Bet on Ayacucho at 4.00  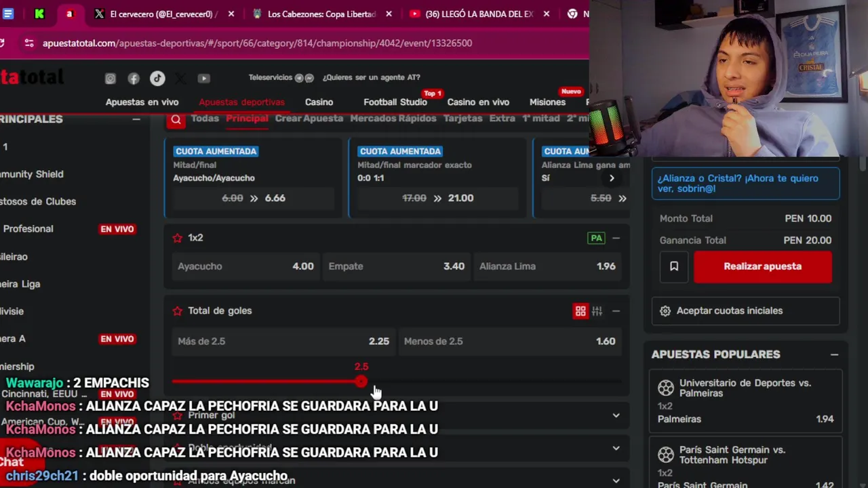click(x=245, y=266)
